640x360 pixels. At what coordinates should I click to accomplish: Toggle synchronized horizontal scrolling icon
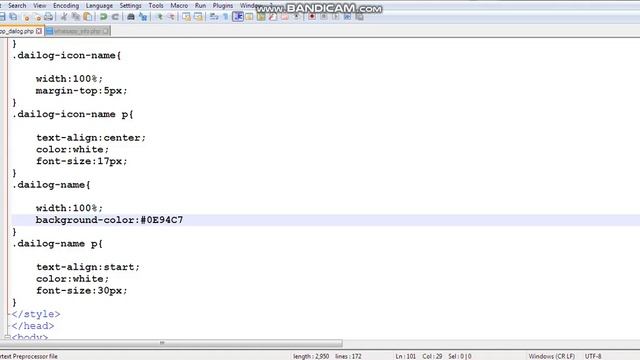tap(198, 17)
